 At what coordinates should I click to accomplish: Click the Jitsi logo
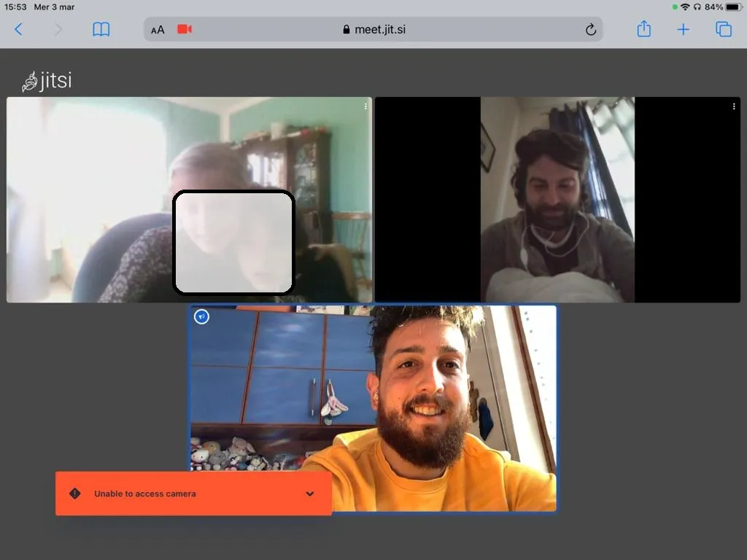(x=47, y=80)
